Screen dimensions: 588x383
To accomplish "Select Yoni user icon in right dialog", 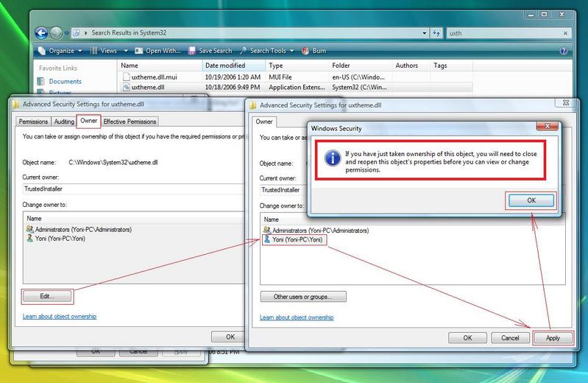I will [x=266, y=239].
